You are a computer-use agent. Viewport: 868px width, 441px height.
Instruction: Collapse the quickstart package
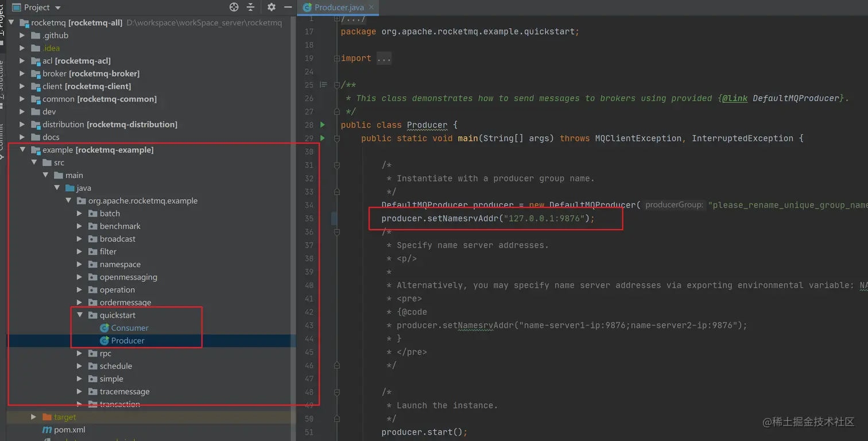(x=80, y=315)
